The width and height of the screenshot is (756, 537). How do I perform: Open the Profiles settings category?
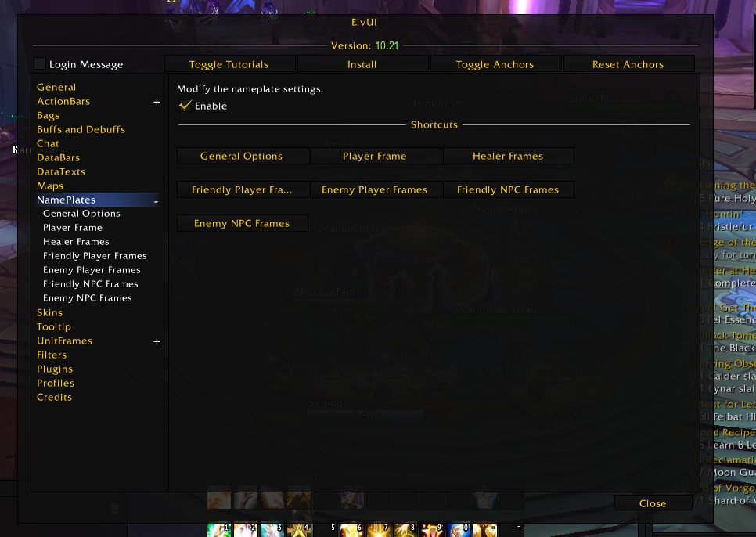point(56,384)
